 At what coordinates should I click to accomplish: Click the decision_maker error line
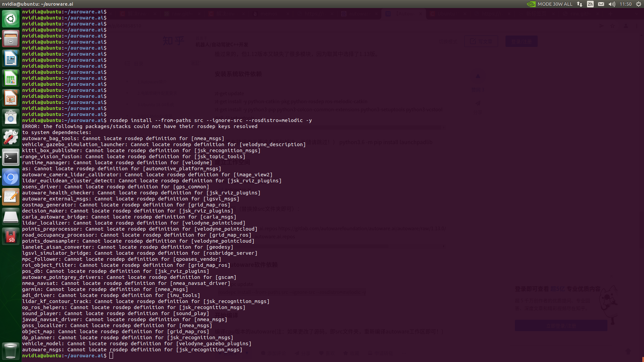(x=128, y=211)
